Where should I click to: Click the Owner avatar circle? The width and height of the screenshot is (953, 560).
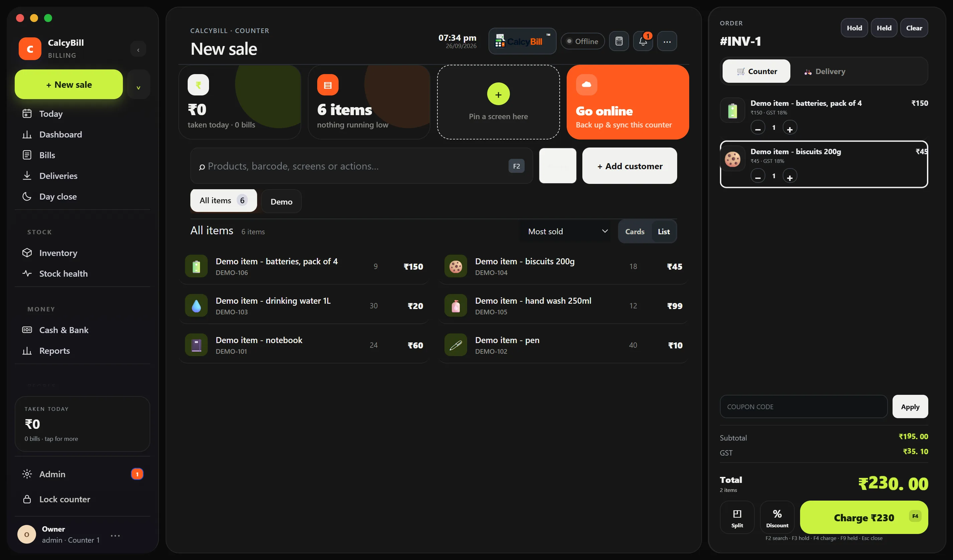point(26,534)
